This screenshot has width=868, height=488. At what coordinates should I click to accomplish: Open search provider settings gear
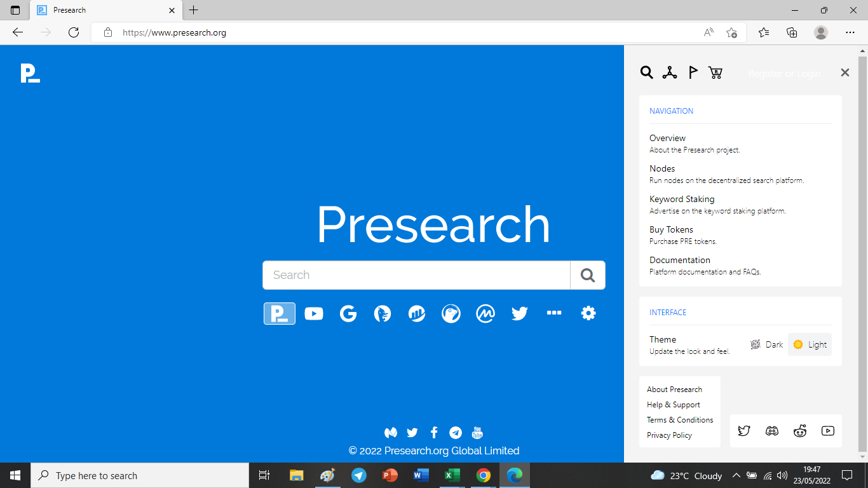pyautogui.click(x=588, y=313)
